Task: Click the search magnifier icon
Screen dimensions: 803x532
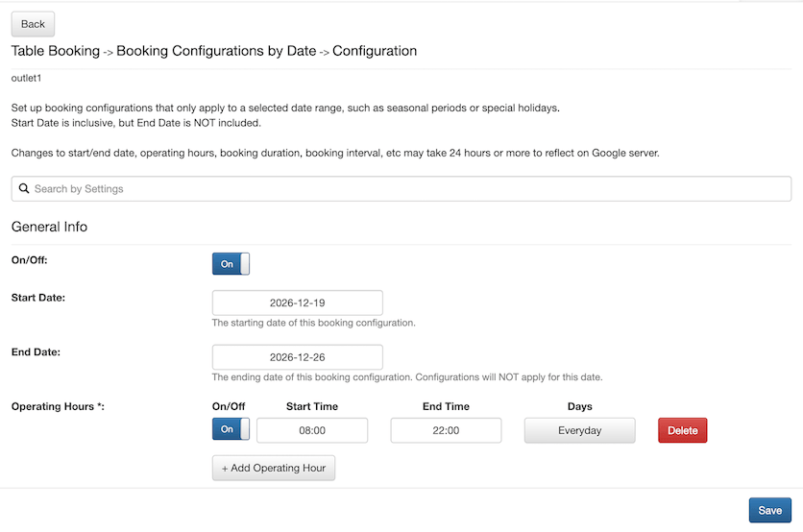Action: [24, 188]
